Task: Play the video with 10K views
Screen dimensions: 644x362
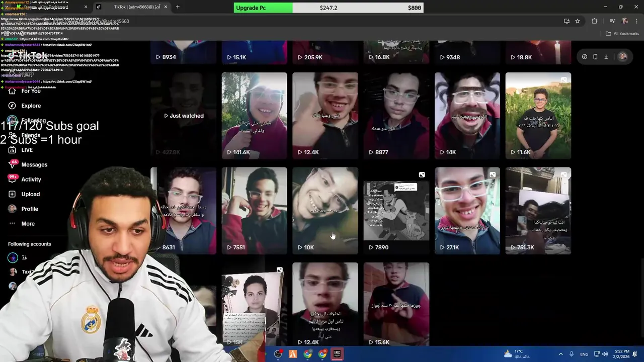Action: point(326,211)
